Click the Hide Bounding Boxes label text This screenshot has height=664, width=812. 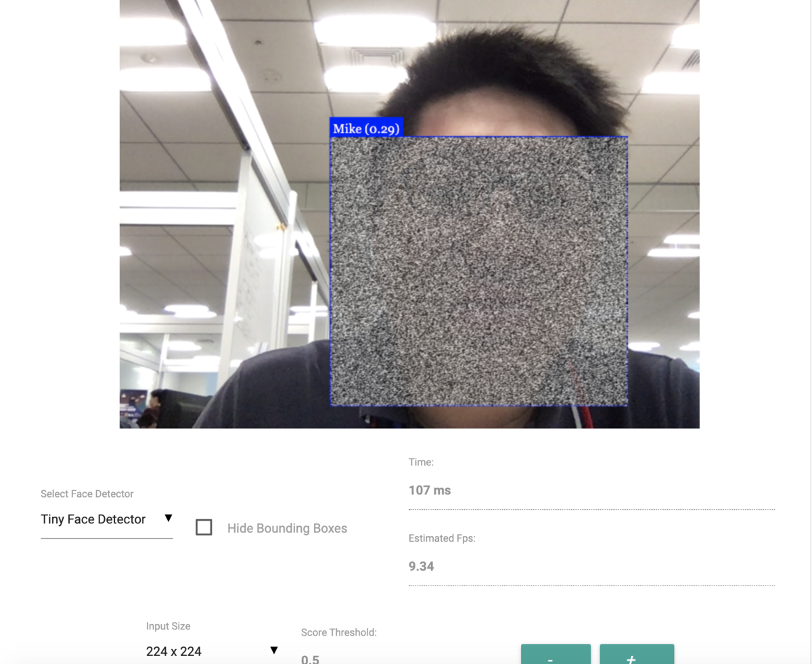click(x=287, y=528)
